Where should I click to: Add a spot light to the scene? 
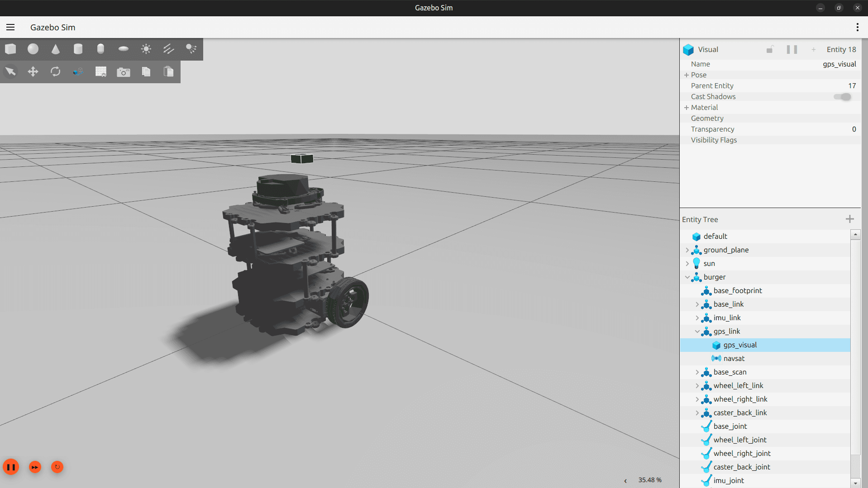(x=191, y=49)
